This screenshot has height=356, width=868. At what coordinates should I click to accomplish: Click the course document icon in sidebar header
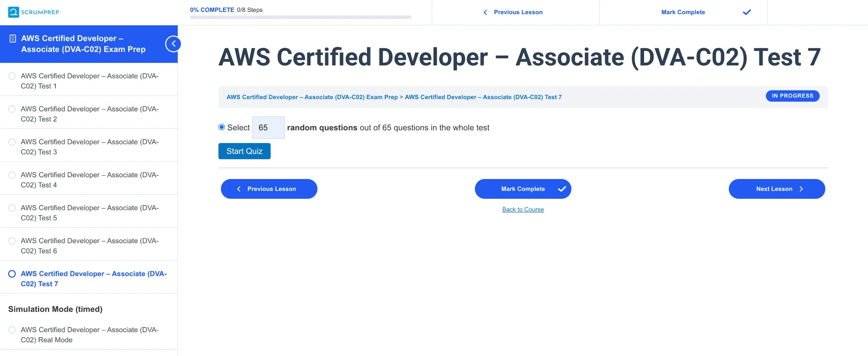13,39
